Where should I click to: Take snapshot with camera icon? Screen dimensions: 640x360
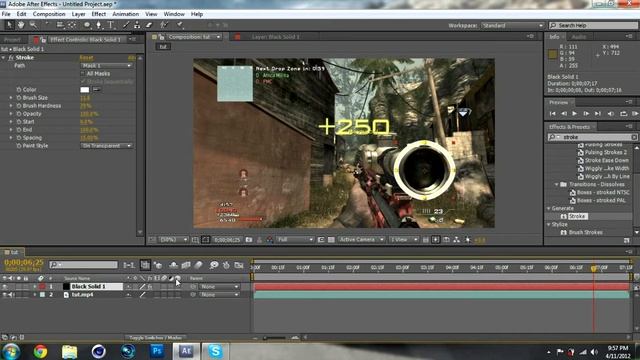249,240
